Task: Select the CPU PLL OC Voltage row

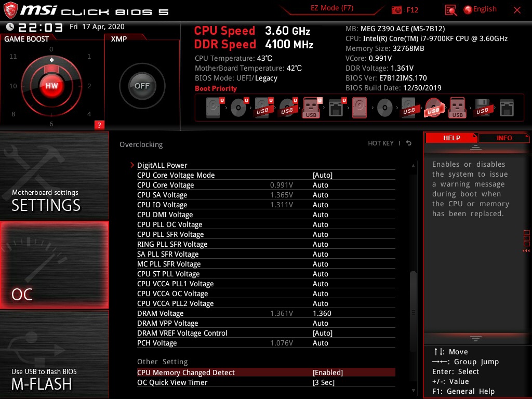Action: (x=266, y=224)
